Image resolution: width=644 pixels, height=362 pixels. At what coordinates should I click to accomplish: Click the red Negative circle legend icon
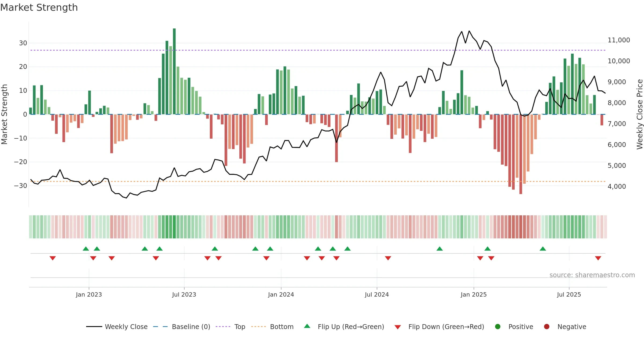point(547,327)
